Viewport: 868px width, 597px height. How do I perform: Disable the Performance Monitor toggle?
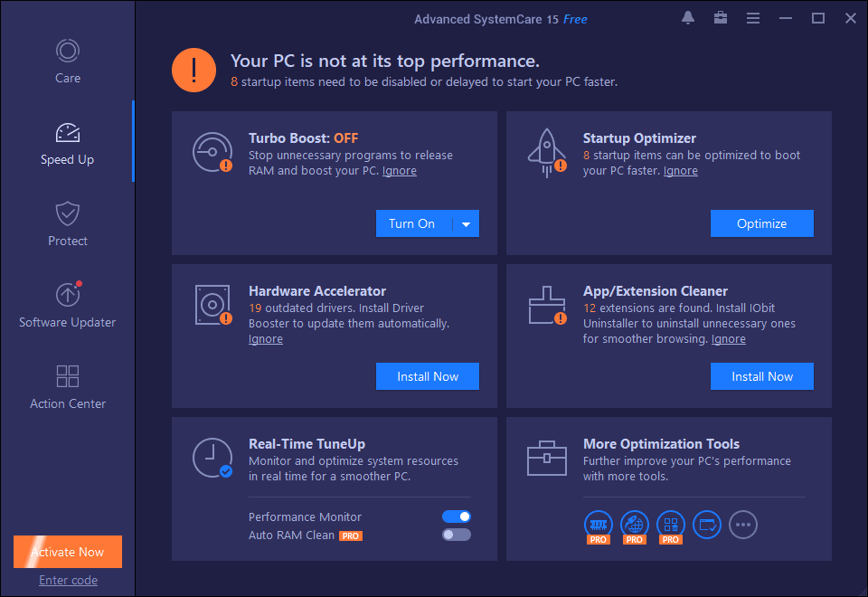[457, 516]
